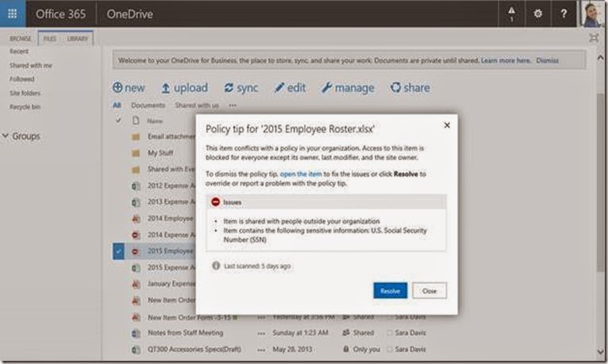Open Site folders in navigation

[25, 93]
